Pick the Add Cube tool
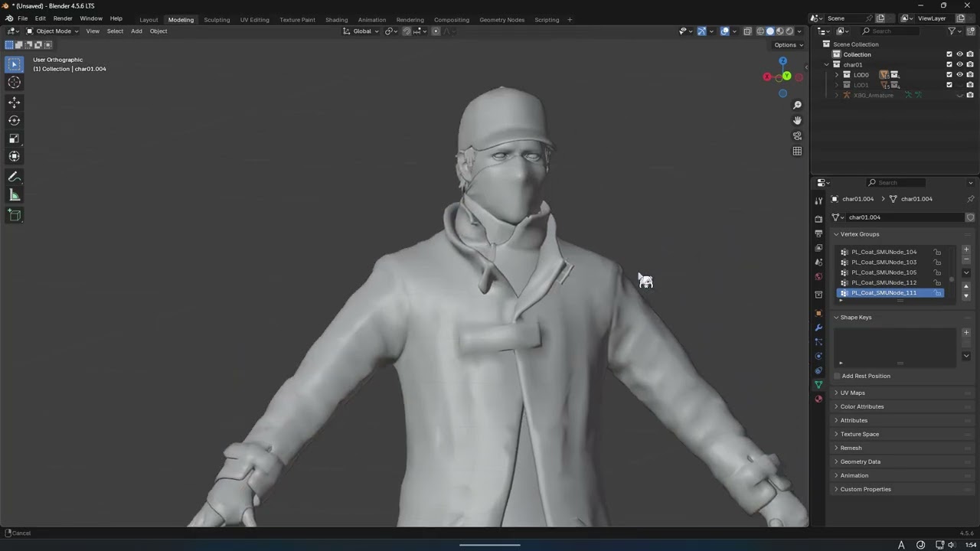The width and height of the screenshot is (980, 551). click(15, 215)
